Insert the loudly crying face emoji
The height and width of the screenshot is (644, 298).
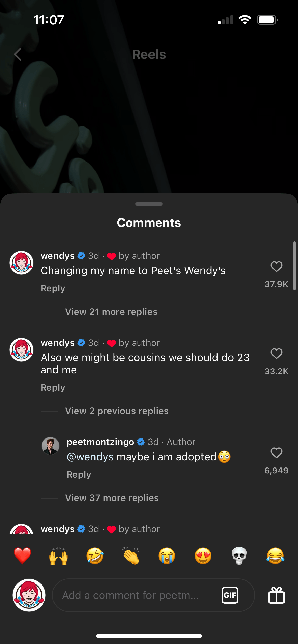pos(167,556)
